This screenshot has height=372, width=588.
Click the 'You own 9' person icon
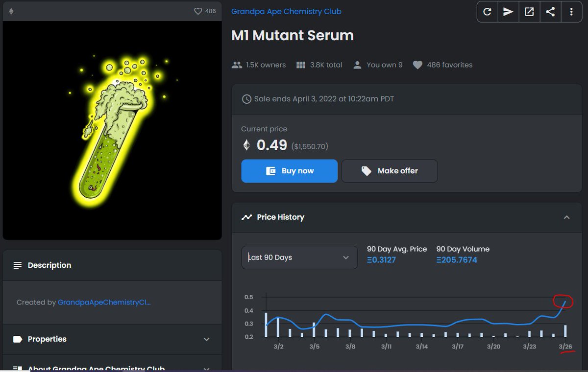tap(357, 65)
